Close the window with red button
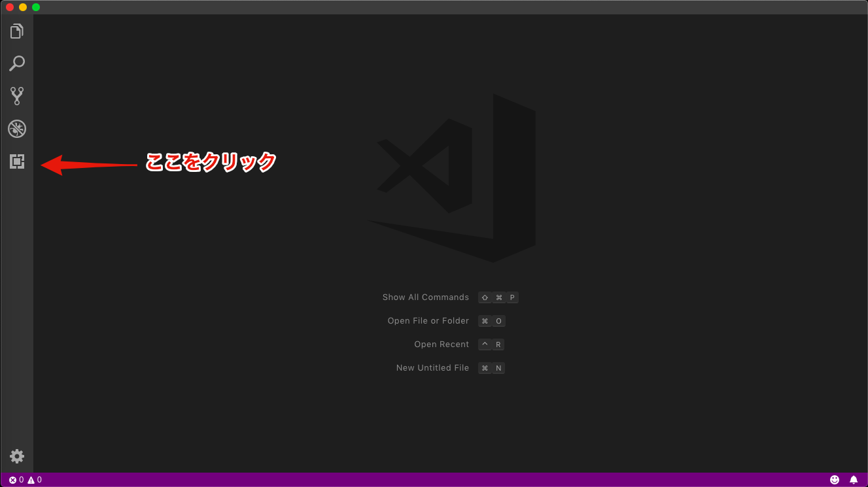 click(10, 7)
